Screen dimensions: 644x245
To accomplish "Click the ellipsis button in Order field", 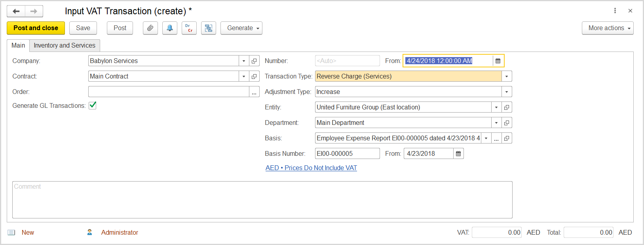I will tap(254, 92).
